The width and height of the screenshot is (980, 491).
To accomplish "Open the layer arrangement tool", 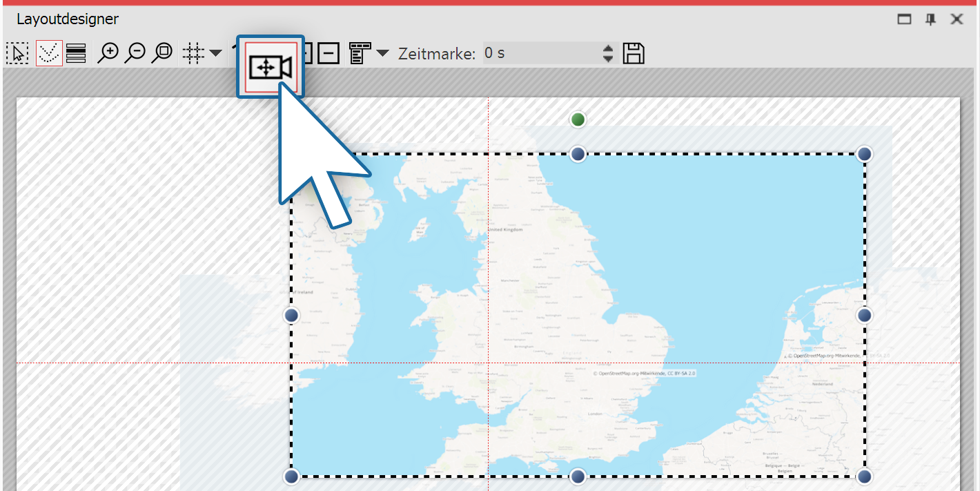I will click(x=76, y=52).
